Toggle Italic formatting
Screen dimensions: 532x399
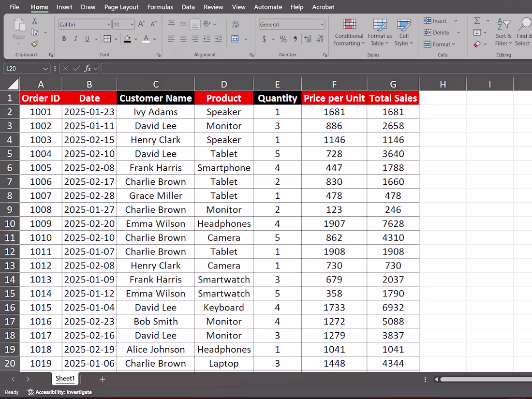[74, 39]
